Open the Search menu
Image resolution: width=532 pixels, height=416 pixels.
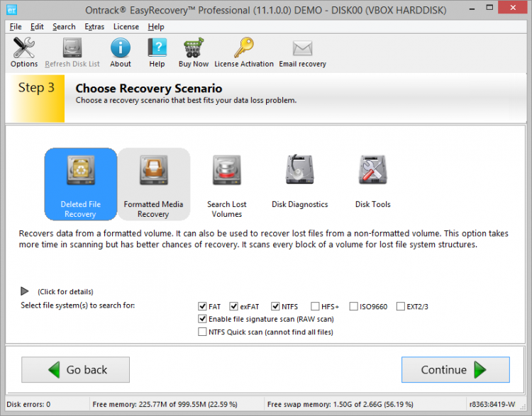point(64,27)
